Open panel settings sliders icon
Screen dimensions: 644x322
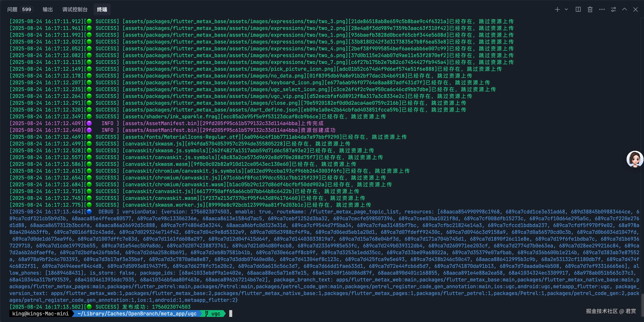(x=613, y=10)
